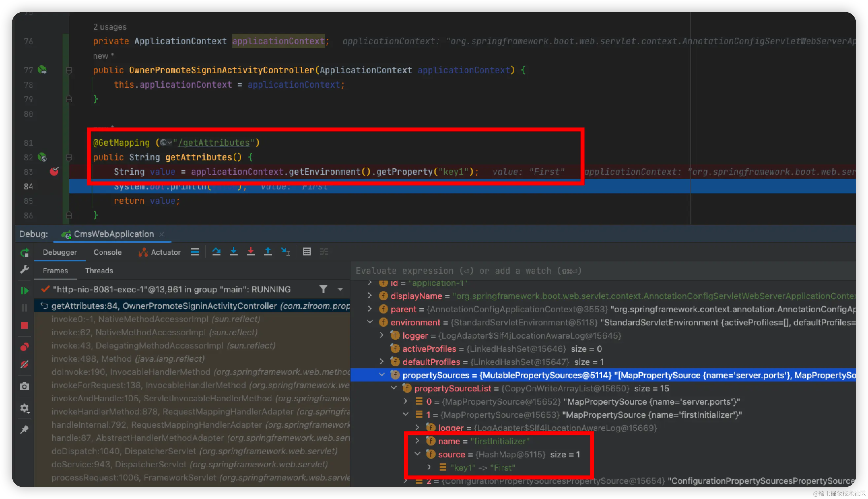Stop debugging with the red square

24,325
